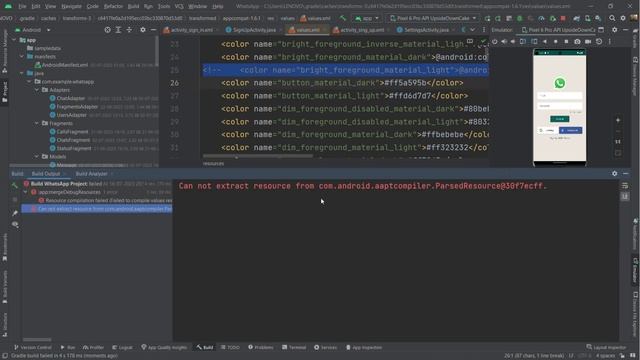
Task: Open AndroidManifest.xml in the tree
Action: coord(64,65)
